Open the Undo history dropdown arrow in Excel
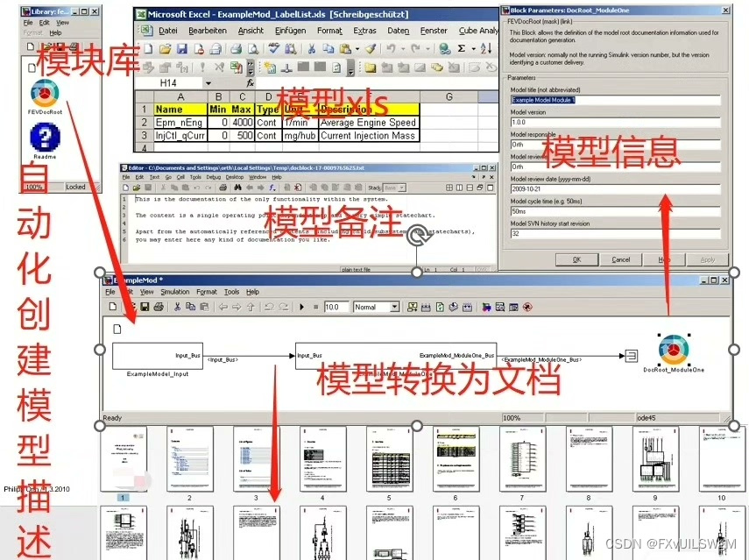Screen dimensions: 749x560 point(403,49)
